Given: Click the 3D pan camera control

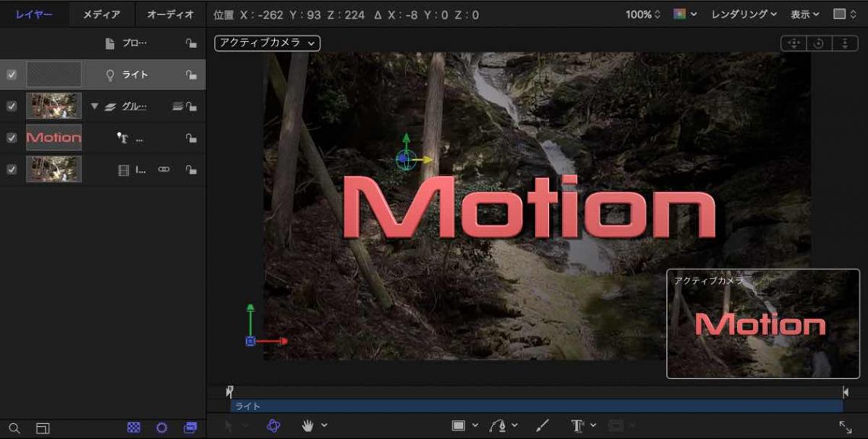Looking at the screenshot, I should point(793,43).
